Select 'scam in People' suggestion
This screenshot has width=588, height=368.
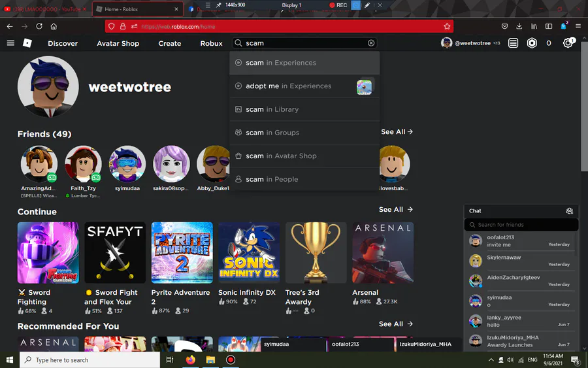pos(304,179)
